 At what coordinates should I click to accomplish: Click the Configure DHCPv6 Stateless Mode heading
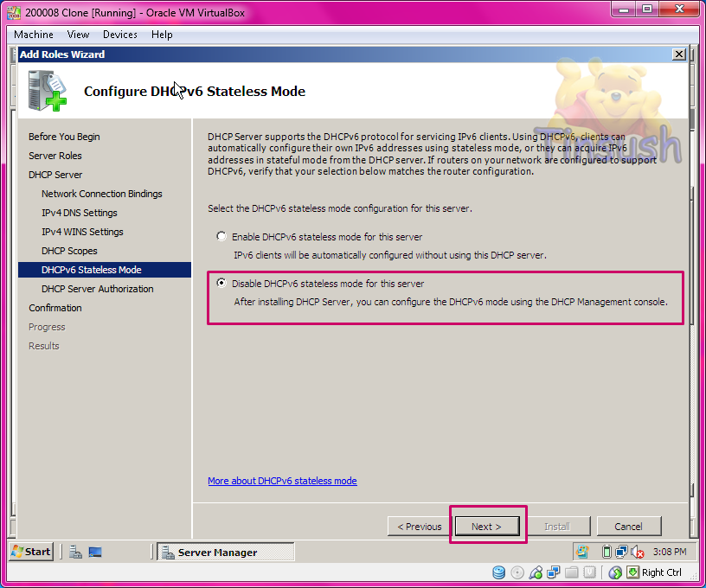point(195,92)
